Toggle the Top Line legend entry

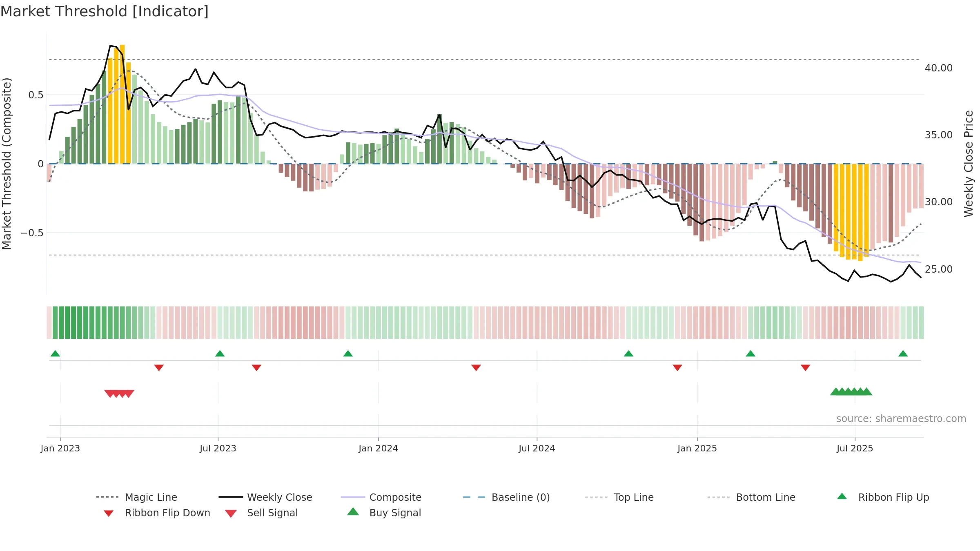click(619, 497)
